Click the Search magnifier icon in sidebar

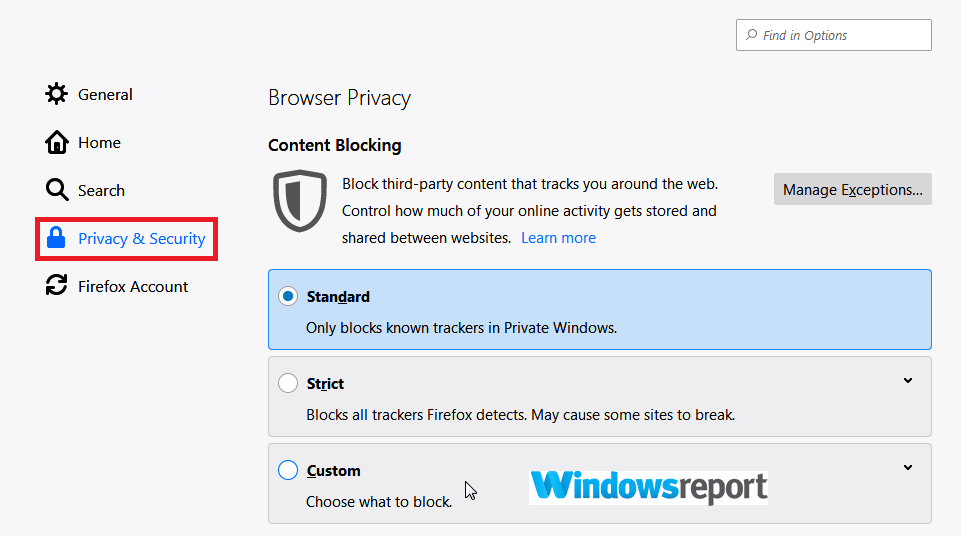click(57, 190)
